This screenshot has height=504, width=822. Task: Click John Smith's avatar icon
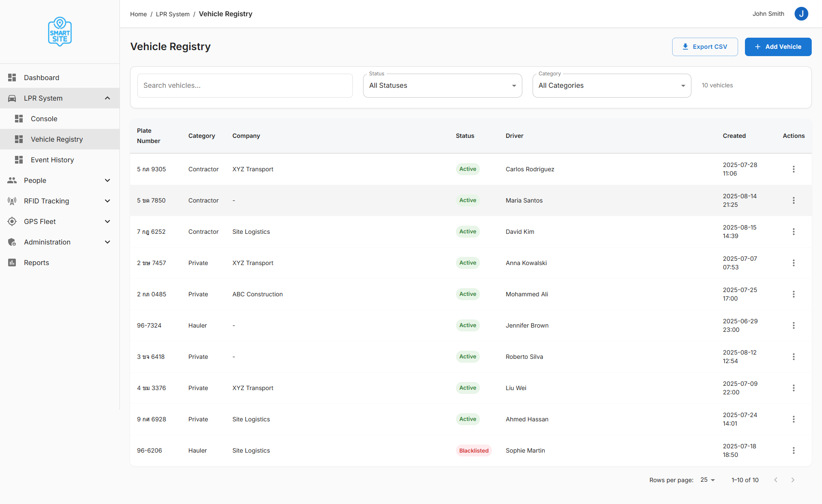[801, 14]
